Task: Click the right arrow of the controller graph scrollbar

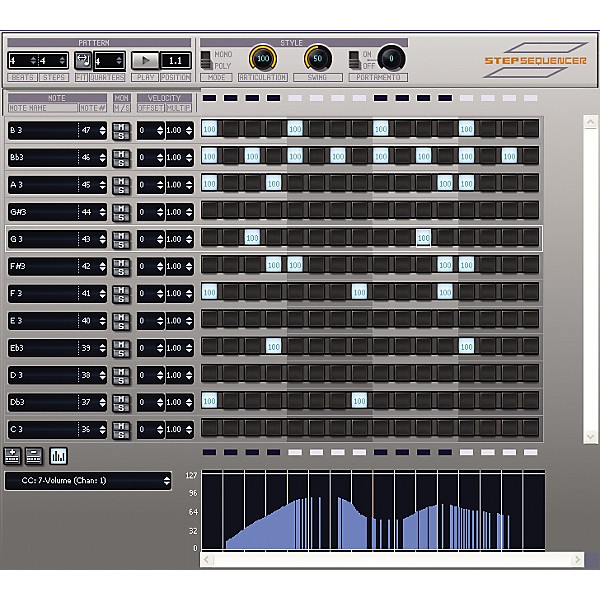Action: coord(577,560)
